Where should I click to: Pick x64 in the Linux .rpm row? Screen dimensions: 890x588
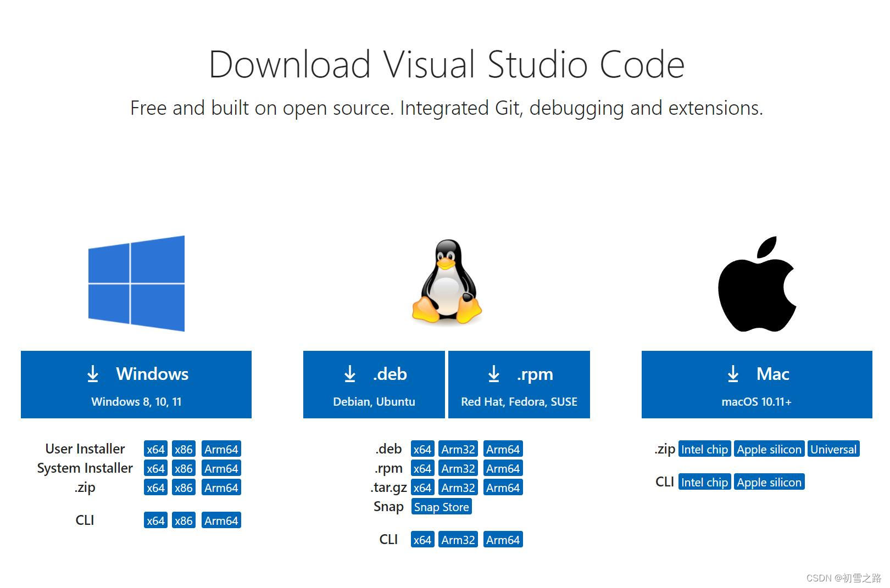pyautogui.click(x=422, y=468)
